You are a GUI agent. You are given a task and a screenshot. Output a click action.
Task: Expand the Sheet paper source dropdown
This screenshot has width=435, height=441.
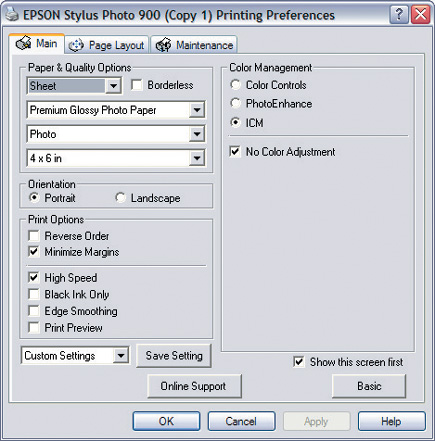(74, 86)
